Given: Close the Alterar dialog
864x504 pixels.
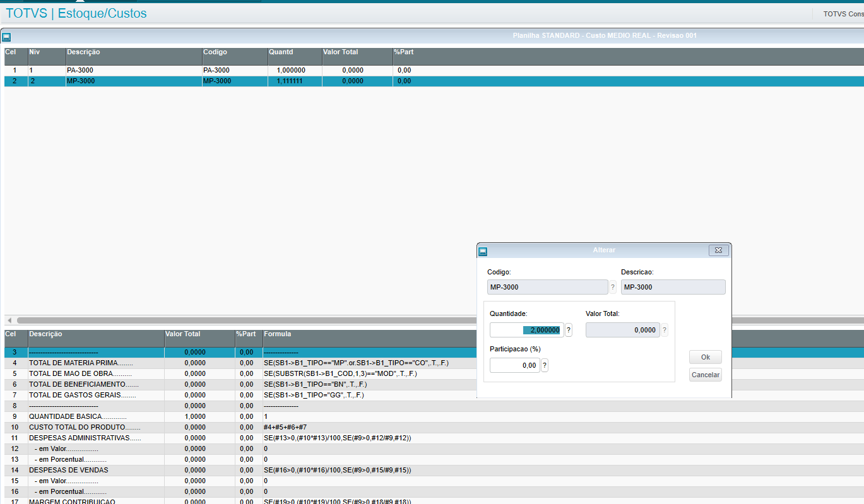Looking at the screenshot, I should click(718, 250).
